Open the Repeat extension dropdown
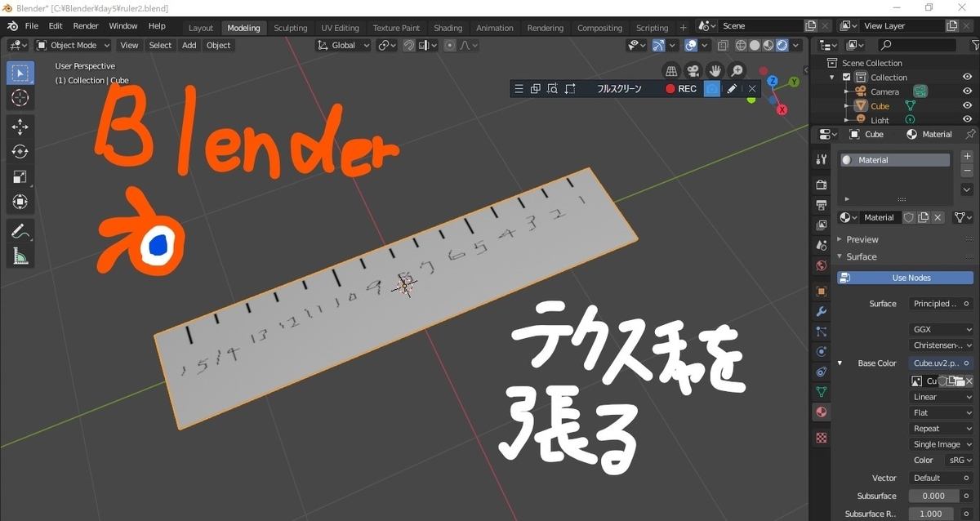980x521 pixels. (942, 429)
